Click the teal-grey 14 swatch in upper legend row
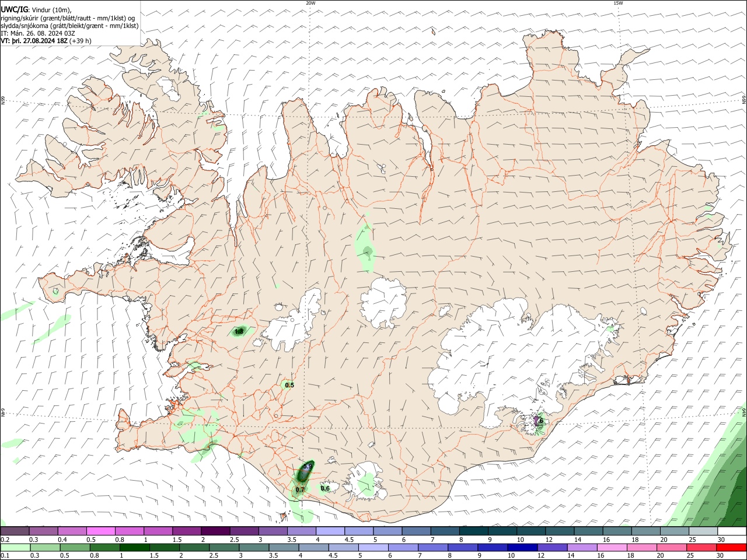The height and width of the screenshot is (560, 747). (x=588, y=531)
